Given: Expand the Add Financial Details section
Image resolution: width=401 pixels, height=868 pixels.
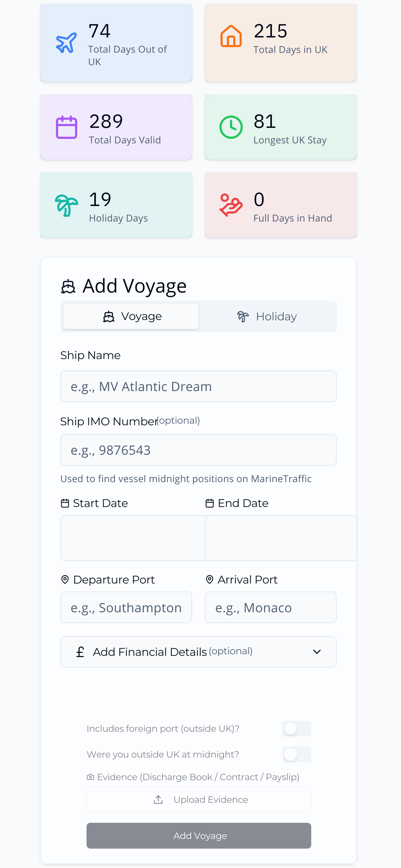Looking at the screenshot, I should 199,652.
